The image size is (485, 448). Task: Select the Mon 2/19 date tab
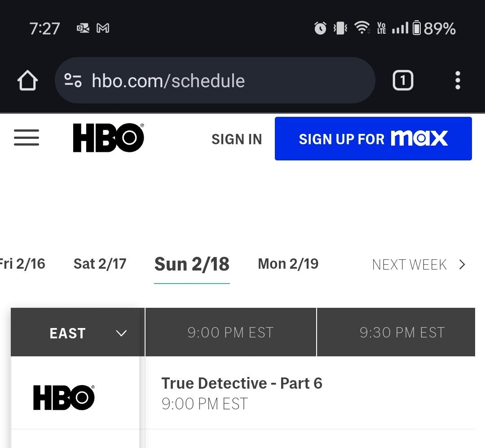288,264
